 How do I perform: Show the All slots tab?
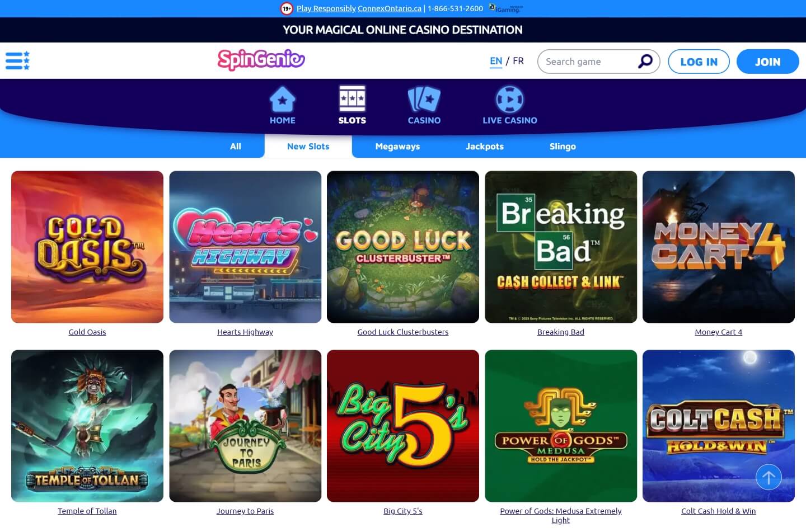[x=236, y=147]
